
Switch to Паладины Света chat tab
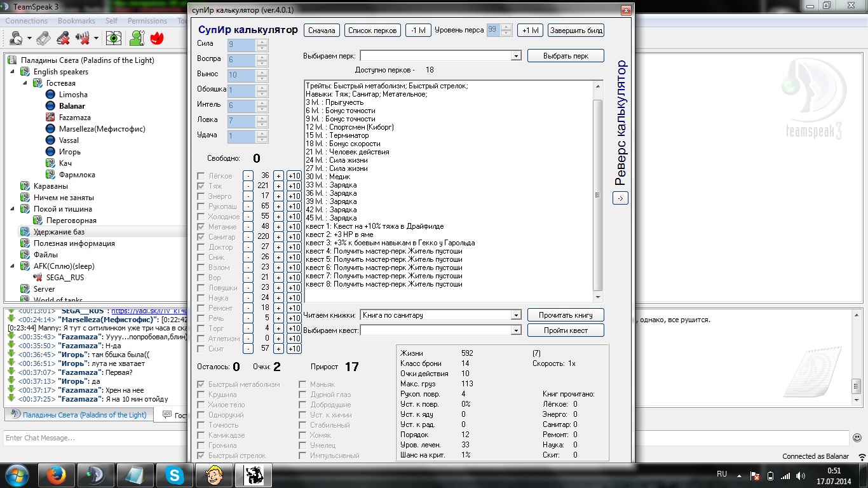pos(79,415)
